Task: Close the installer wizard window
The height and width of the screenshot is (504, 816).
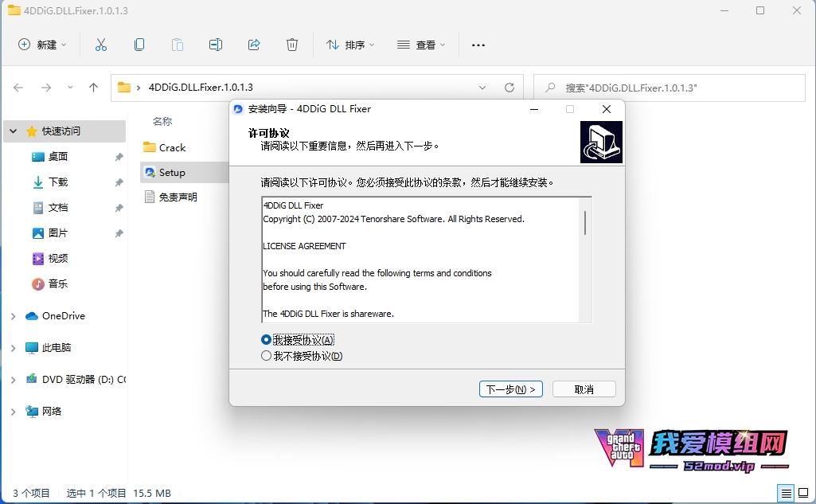Action: 607,109
